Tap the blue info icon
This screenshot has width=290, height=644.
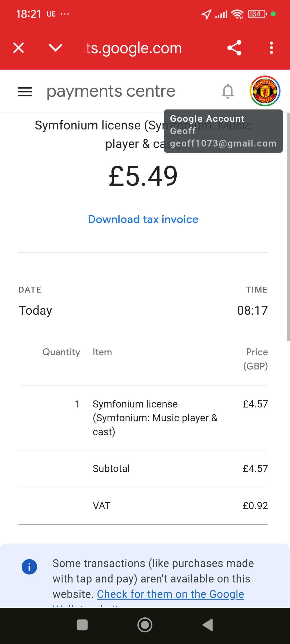[x=29, y=567]
